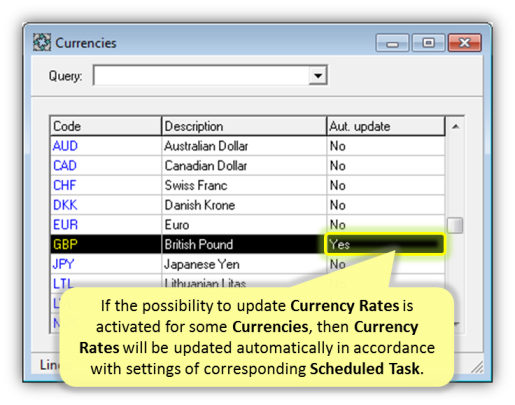515x405 pixels.
Task: Click the Currencies window title icon
Action: point(42,42)
